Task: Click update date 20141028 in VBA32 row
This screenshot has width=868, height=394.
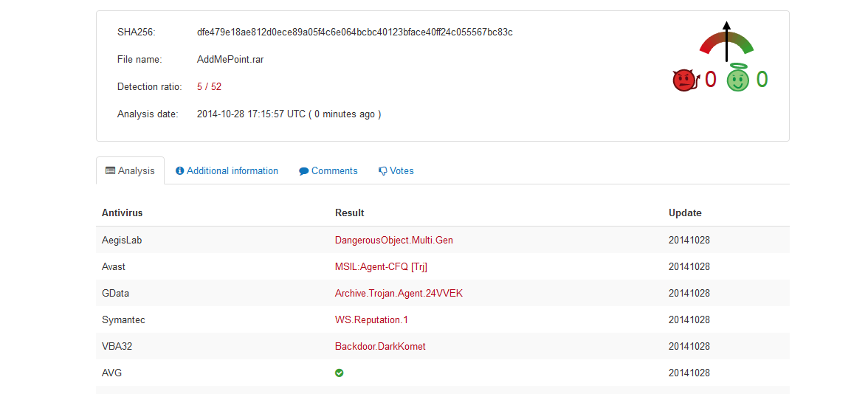Action: pos(689,346)
